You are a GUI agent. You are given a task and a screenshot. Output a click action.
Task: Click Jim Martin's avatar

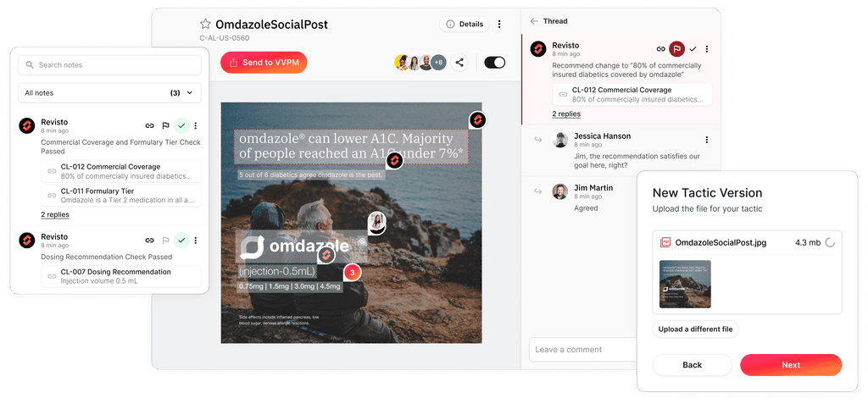(x=560, y=191)
